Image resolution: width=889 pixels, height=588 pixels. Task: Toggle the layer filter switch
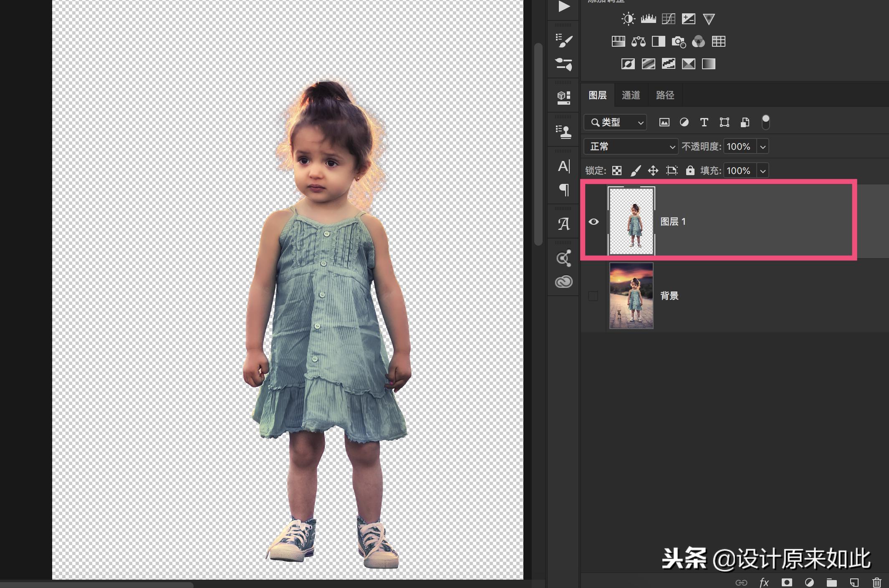coord(765,122)
